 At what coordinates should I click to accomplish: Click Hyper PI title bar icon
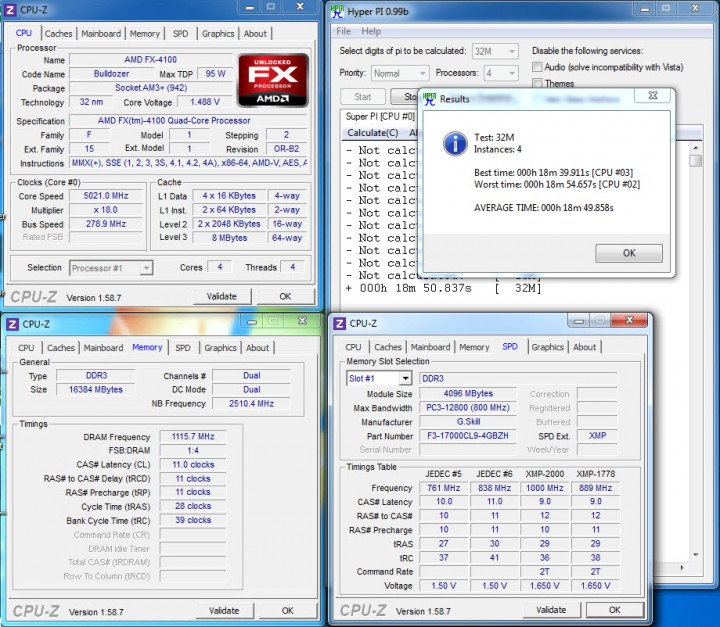pos(337,11)
